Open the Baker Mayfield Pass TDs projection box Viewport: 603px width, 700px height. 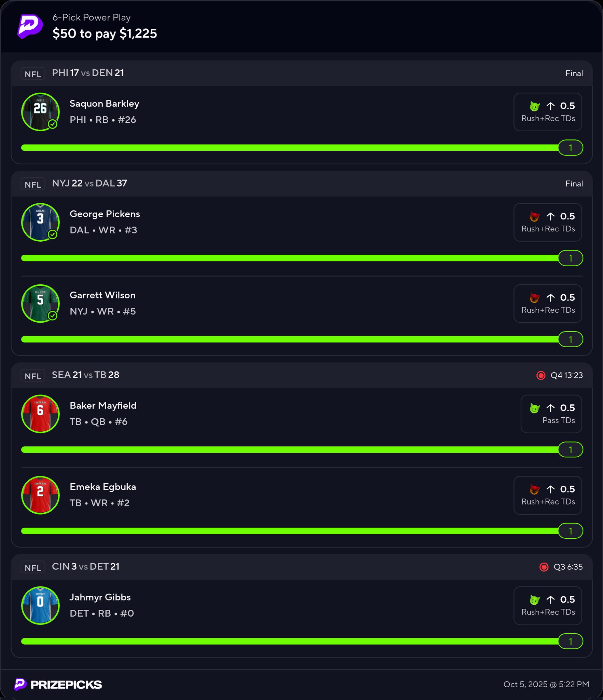551,414
